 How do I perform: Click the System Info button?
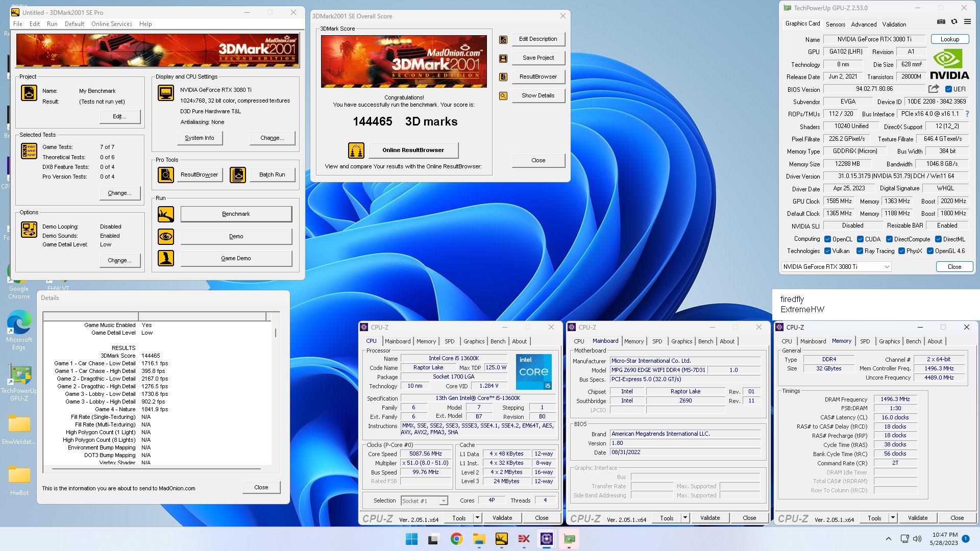pos(200,138)
